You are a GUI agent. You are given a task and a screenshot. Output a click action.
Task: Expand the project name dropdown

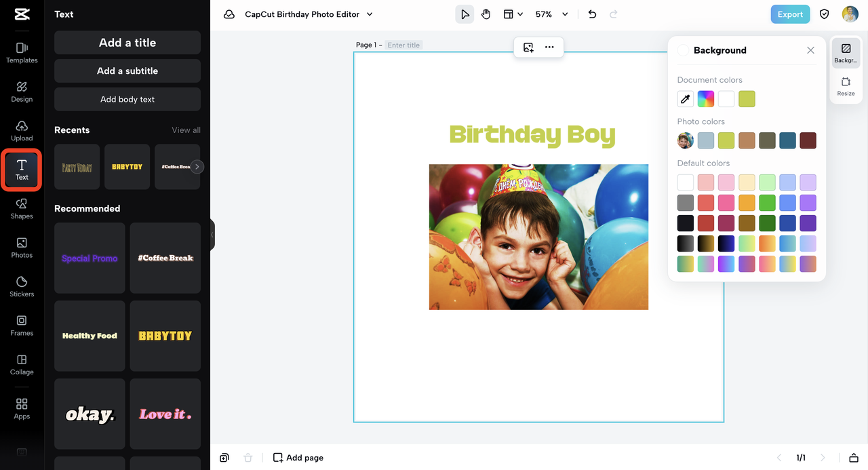click(x=370, y=14)
